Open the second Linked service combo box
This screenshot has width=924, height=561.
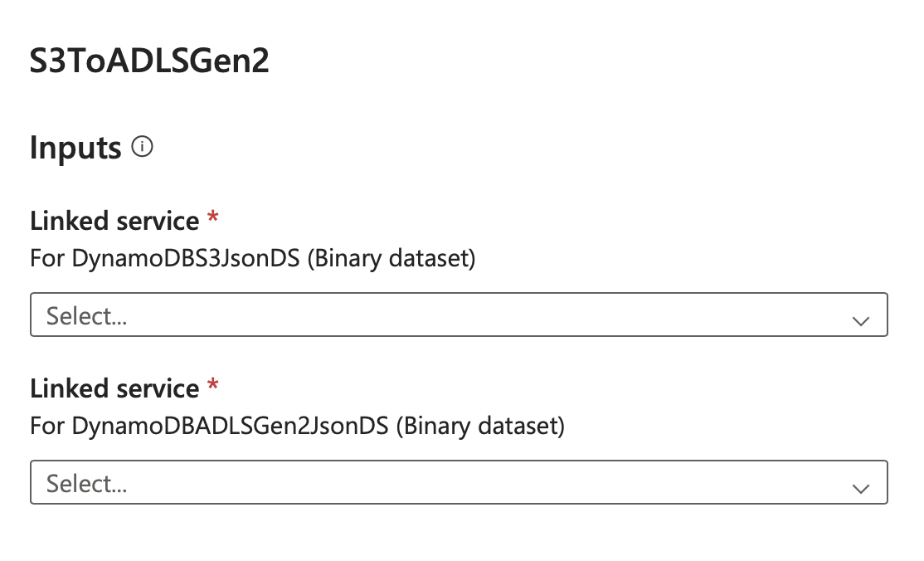click(459, 482)
